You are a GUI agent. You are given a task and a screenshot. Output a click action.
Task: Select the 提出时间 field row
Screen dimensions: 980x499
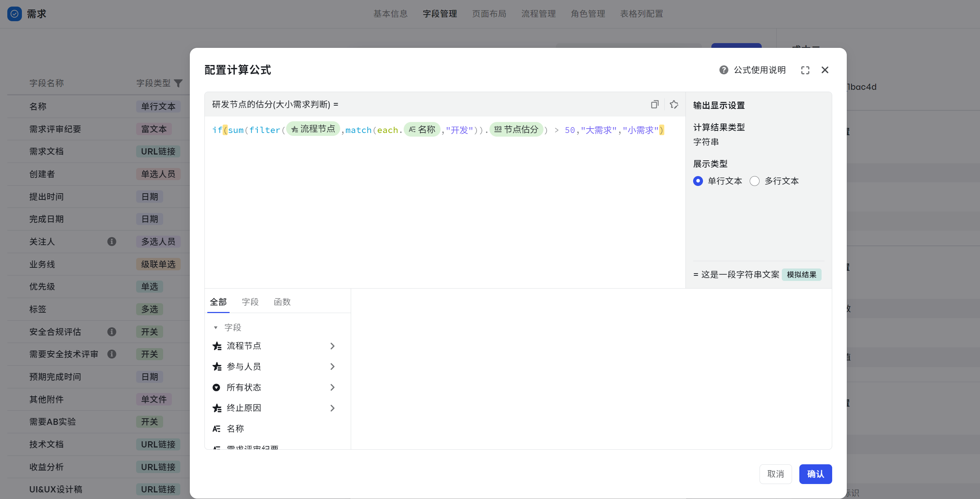(x=99, y=197)
